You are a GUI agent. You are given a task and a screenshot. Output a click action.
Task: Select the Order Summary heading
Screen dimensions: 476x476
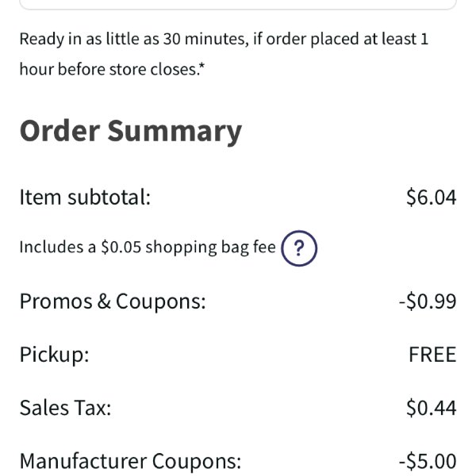point(131,132)
